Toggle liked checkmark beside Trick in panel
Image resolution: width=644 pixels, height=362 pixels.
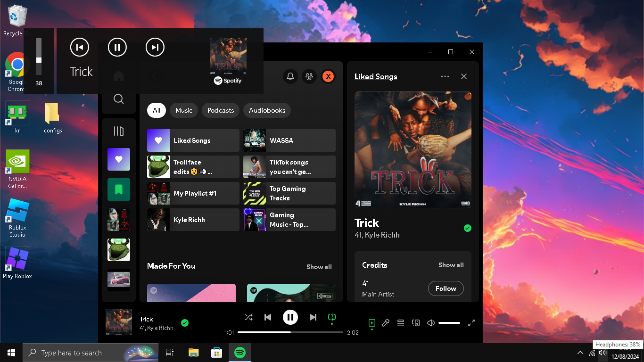click(468, 228)
